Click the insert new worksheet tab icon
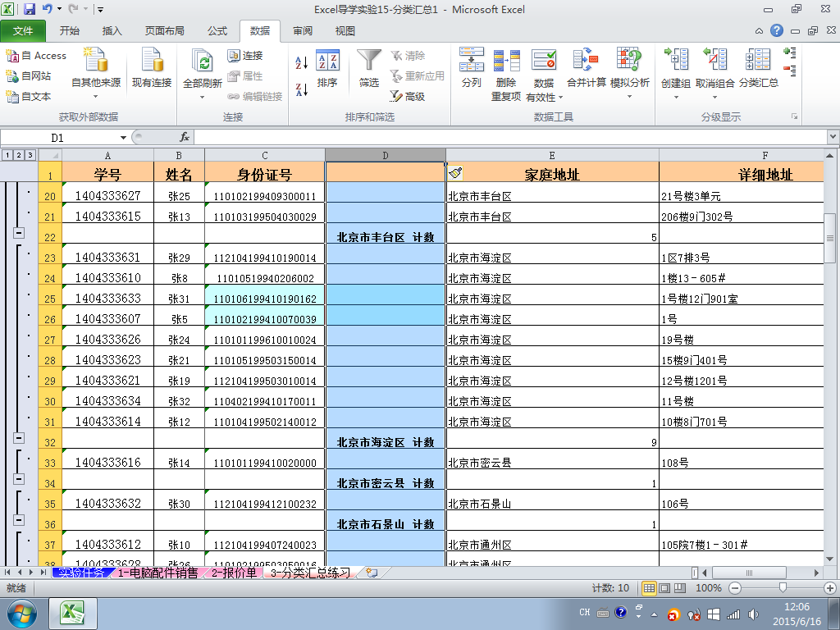This screenshot has height=630, width=840. pyautogui.click(x=372, y=573)
